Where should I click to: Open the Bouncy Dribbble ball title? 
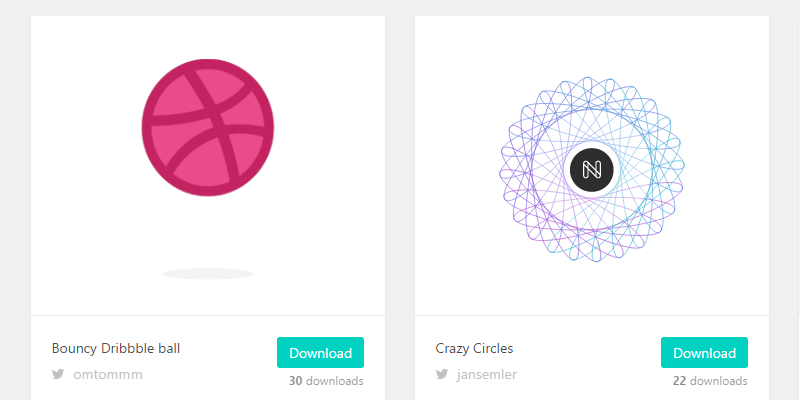116,348
